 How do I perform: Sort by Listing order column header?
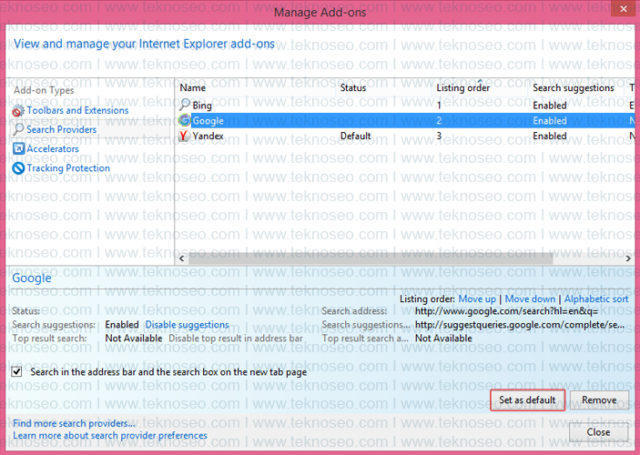(x=463, y=87)
